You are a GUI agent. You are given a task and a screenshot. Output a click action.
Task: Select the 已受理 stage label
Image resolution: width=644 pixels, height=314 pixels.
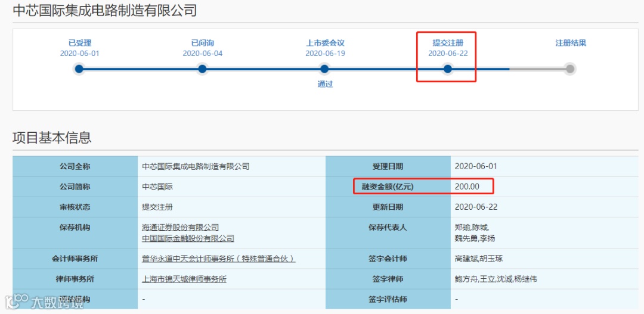pyautogui.click(x=80, y=43)
